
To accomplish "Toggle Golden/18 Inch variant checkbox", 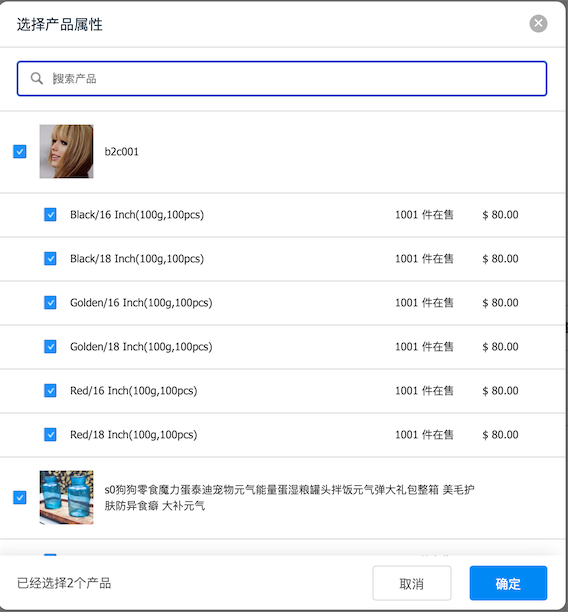I will (x=50, y=347).
